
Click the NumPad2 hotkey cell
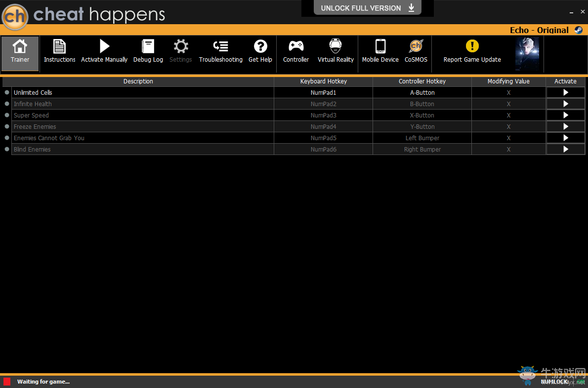click(x=324, y=104)
